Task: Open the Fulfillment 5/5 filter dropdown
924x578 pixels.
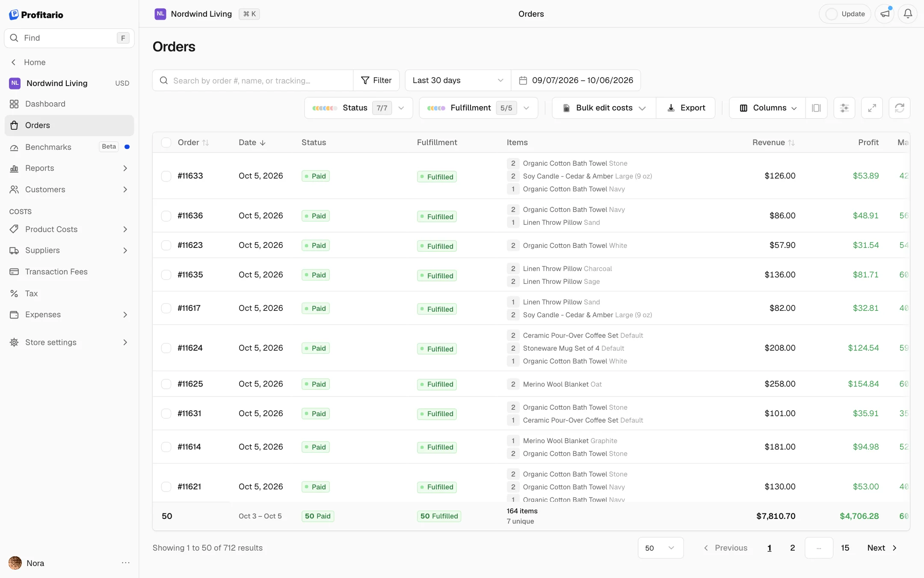Action: coord(478,108)
